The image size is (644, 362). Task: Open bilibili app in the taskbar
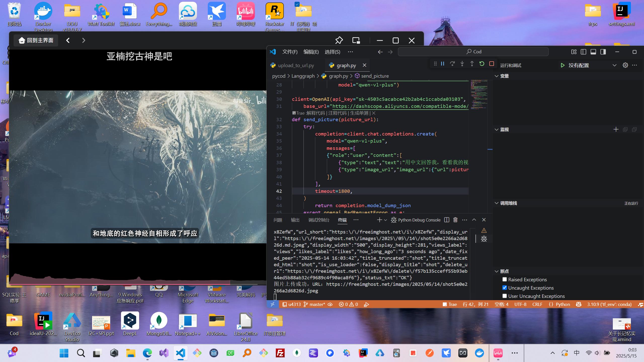pos(498,353)
